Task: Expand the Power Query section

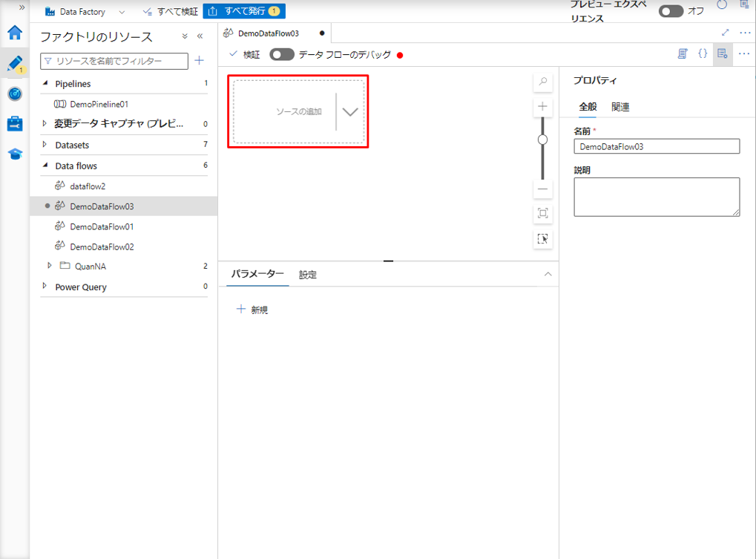Action: click(x=45, y=286)
